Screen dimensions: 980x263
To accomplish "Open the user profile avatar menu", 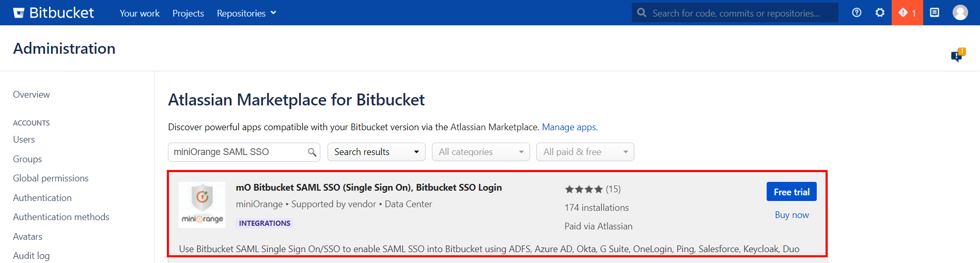I will 960,12.
